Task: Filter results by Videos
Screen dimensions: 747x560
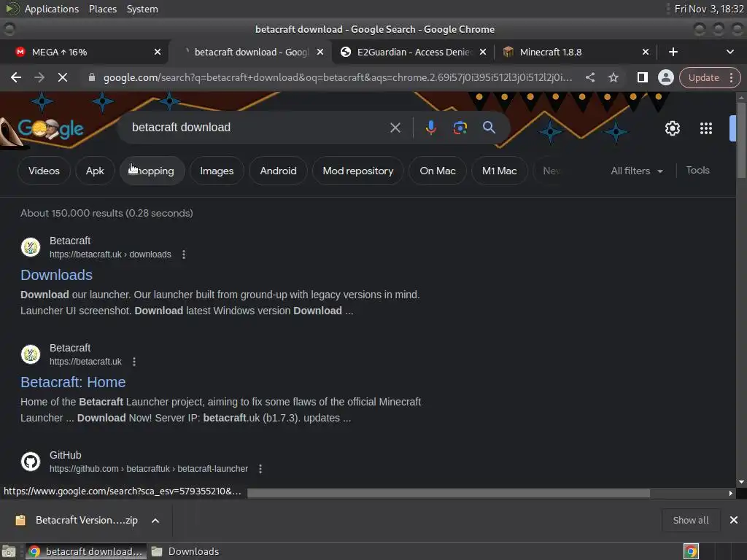Action: [x=44, y=171]
